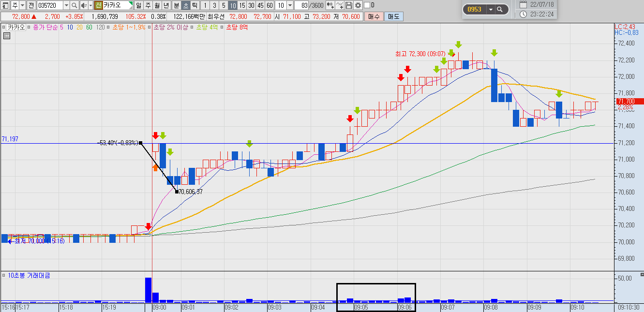Click the LC:2.43 indicator text
The image size is (644, 312).
coord(625,27)
